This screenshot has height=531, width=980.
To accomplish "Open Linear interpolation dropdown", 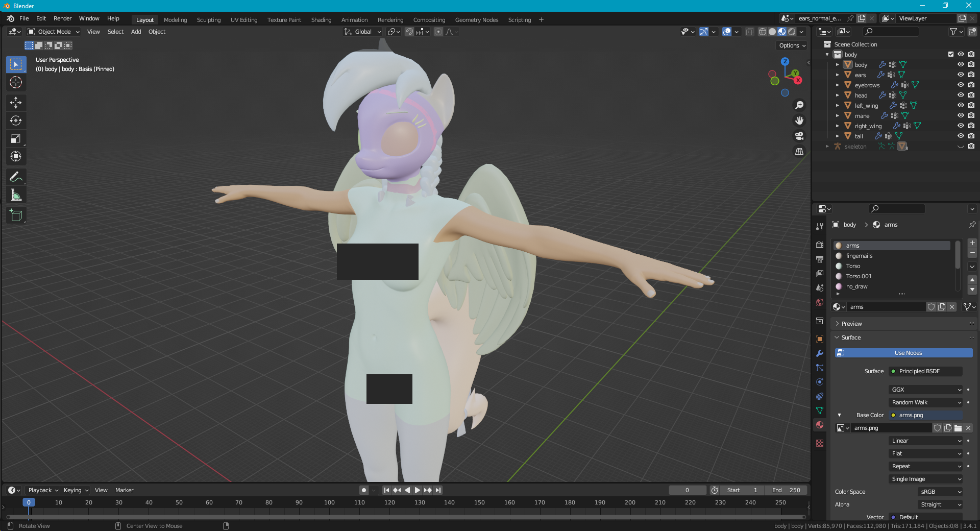I will (x=926, y=441).
